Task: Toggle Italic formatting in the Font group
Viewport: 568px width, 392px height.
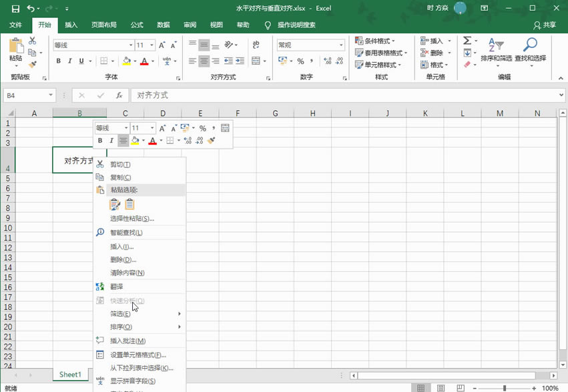Action: (x=69, y=61)
